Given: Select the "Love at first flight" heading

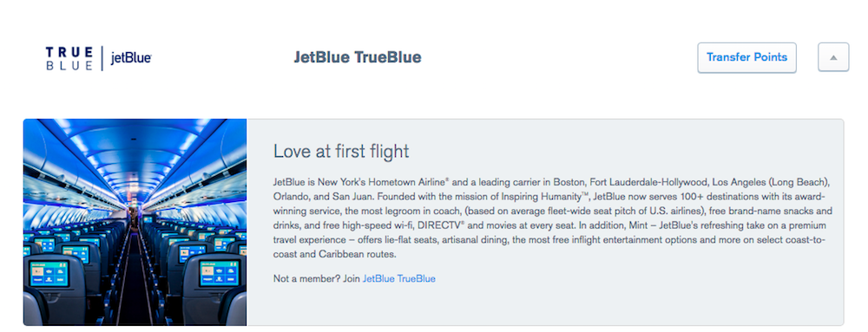Looking at the screenshot, I should coord(341,152).
